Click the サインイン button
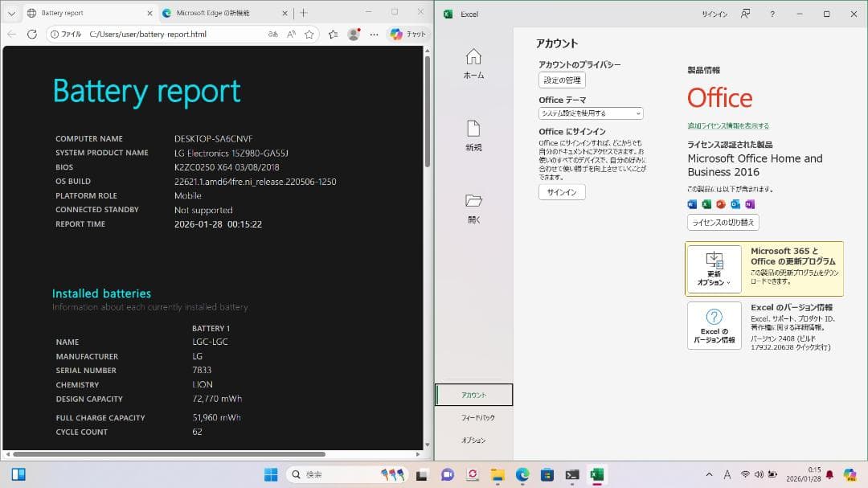The image size is (868, 488). 561,191
